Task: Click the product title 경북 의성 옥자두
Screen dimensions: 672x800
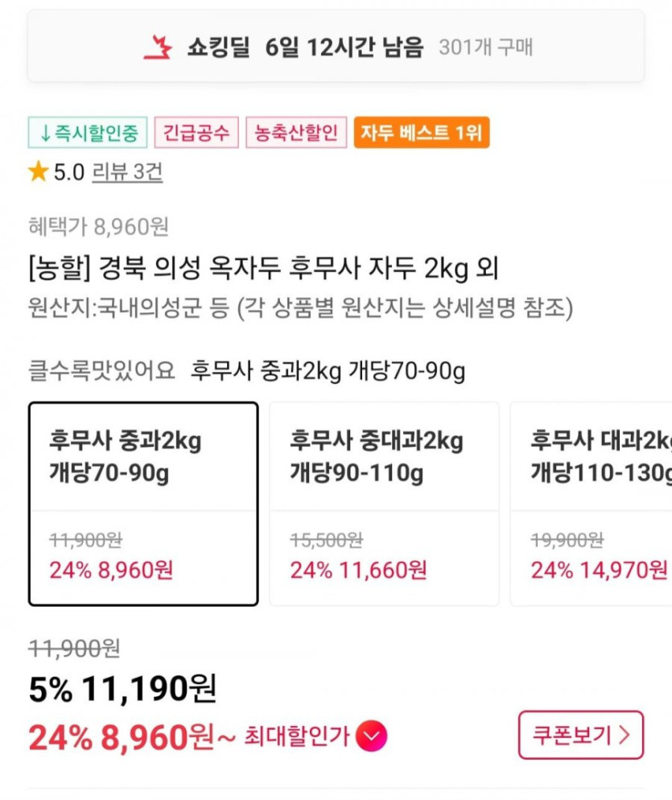Action: [x=262, y=267]
